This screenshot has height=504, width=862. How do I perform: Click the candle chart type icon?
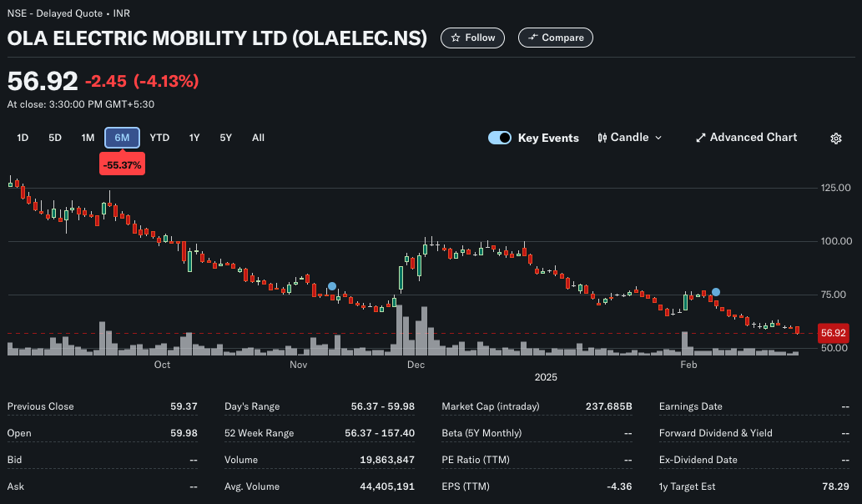[x=602, y=138]
